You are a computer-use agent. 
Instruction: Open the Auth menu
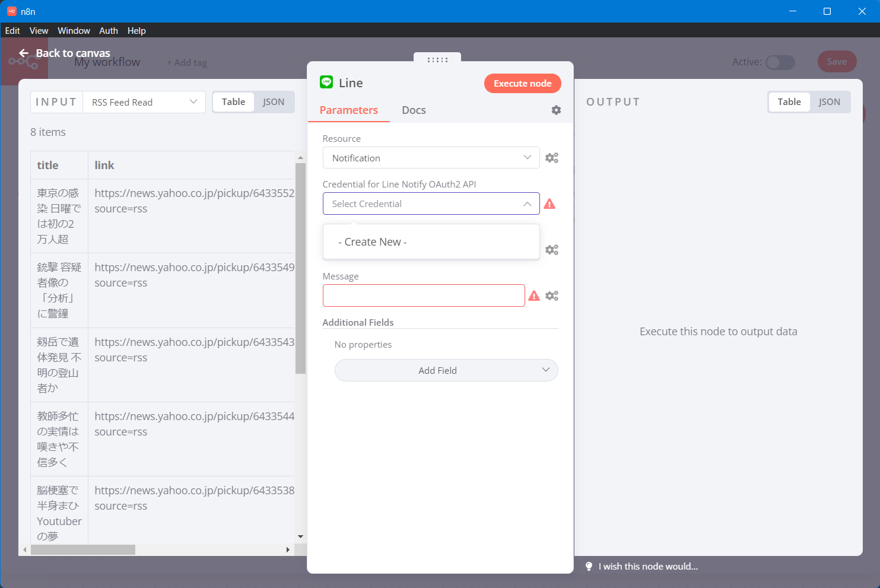108,31
